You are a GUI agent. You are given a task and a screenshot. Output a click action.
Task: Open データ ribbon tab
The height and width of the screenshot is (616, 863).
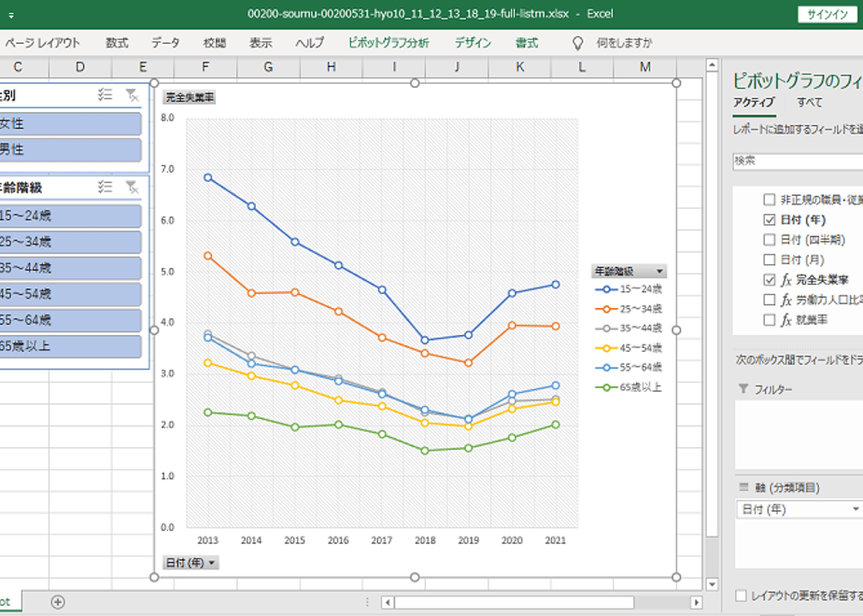coord(165,43)
